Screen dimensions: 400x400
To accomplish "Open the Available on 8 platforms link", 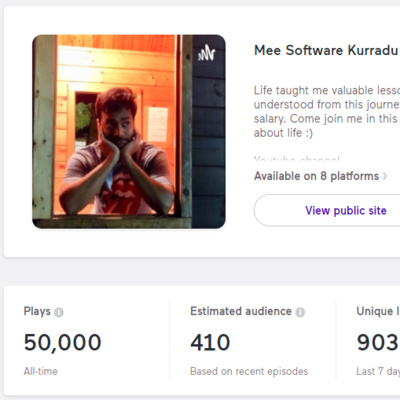I will (316, 176).
